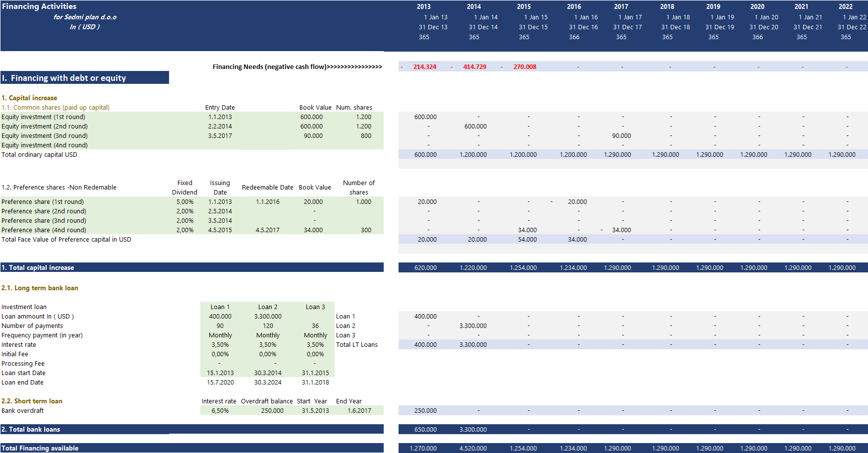Select Total Financing available for 2014
The height and width of the screenshot is (453, 868).
click(x=473, y=449)
